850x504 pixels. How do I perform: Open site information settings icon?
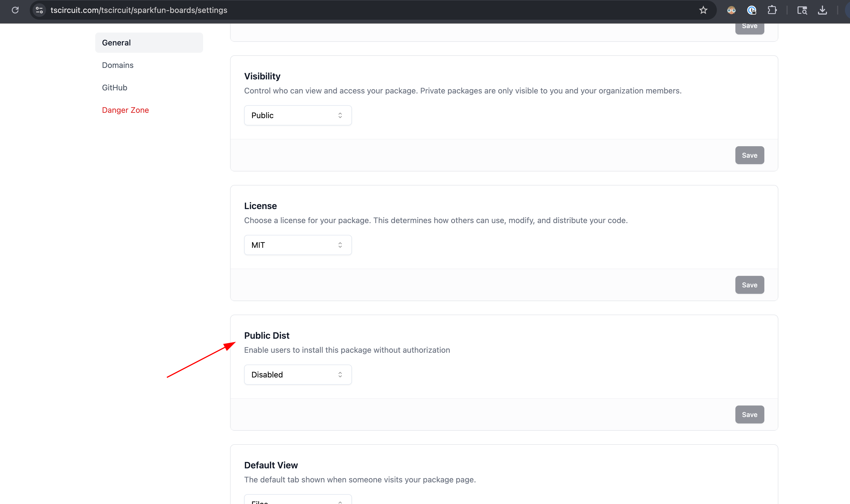[x=39, y=10]
